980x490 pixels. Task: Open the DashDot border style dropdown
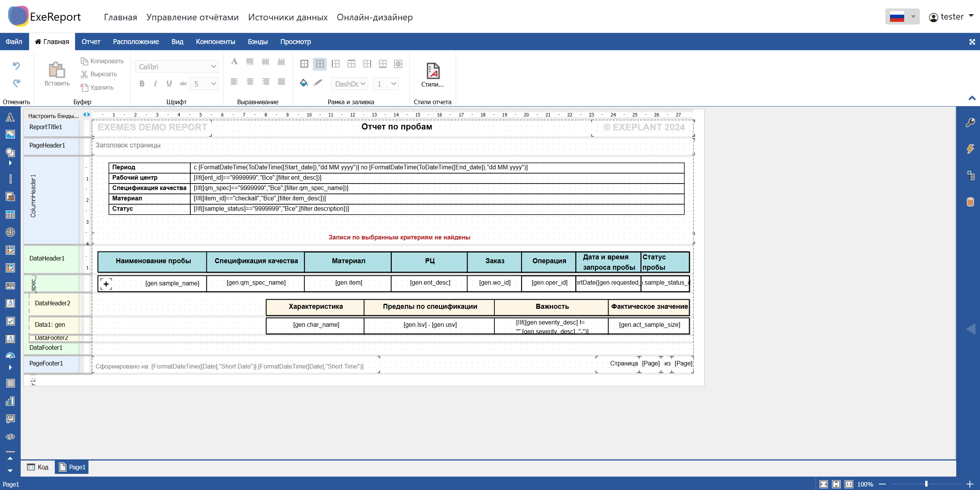(350, 84)
